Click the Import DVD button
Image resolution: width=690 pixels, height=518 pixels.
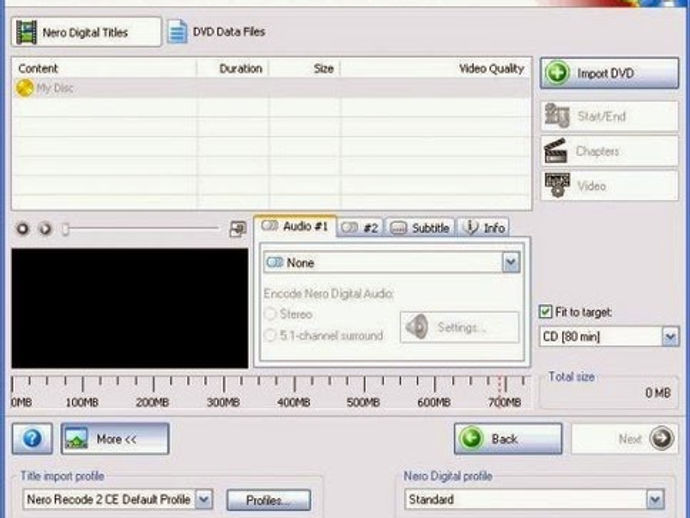click(609, 73)
